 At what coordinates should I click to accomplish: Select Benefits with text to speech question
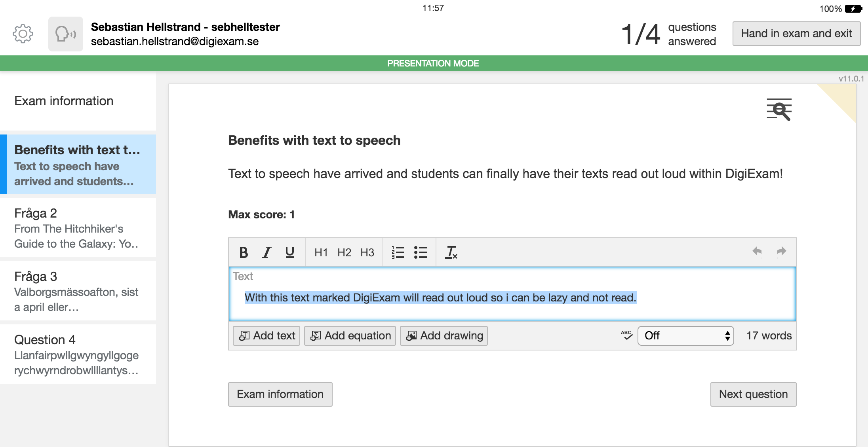click(x=78, y=164)
